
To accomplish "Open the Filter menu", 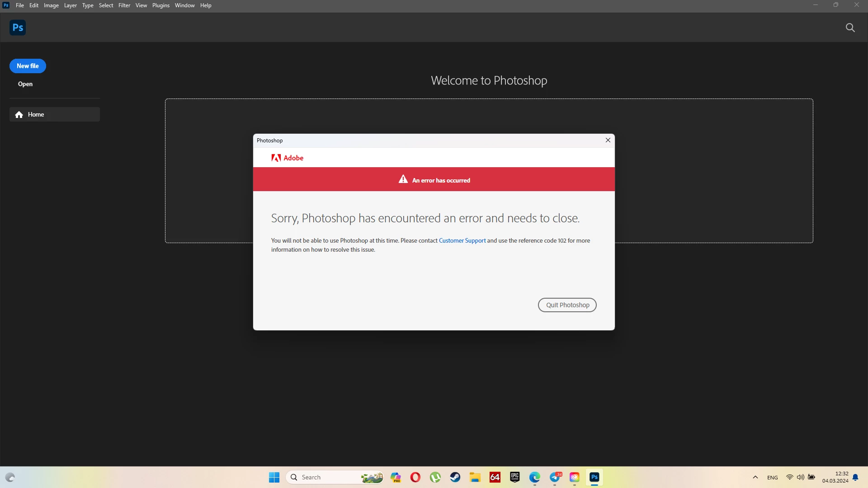I will click(x=124, y=5).
